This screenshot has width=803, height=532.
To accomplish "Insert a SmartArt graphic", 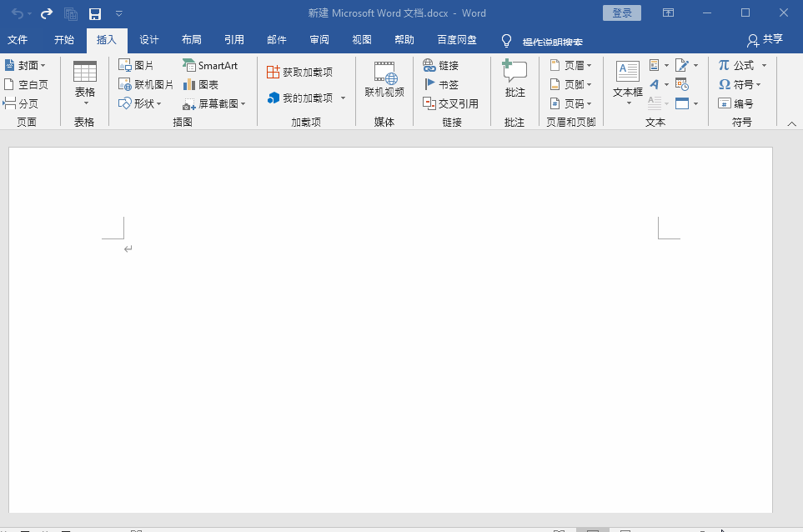I will [x=210, y=66].
